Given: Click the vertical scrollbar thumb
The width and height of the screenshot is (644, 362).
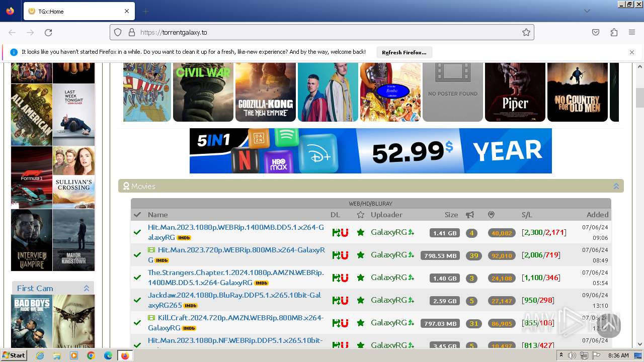Looking at the screenshot, I should 639,98.
